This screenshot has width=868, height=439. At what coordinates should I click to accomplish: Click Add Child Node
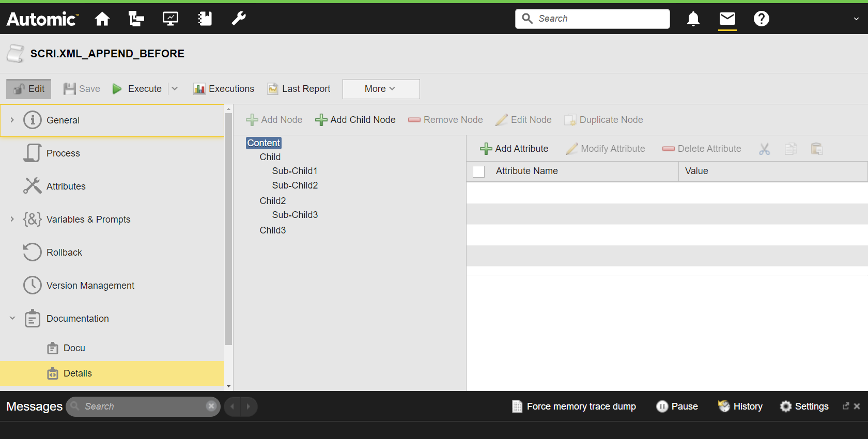pos(355,120)
